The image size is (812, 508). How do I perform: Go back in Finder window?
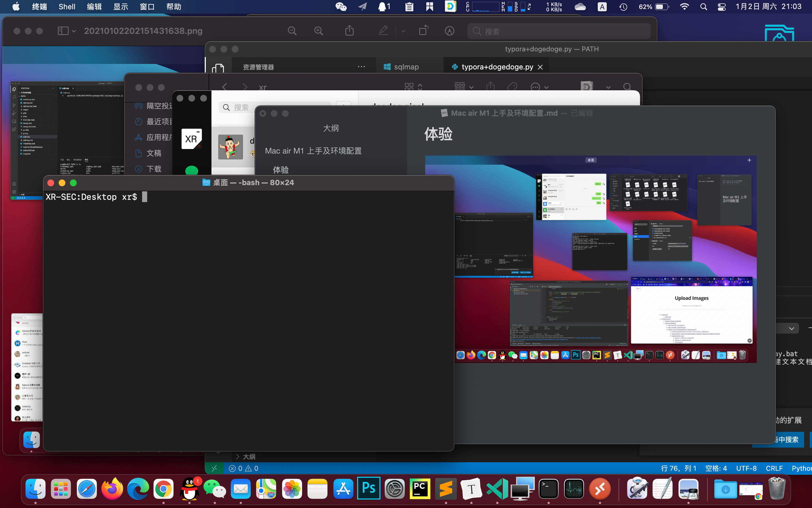tap(224, 87)
